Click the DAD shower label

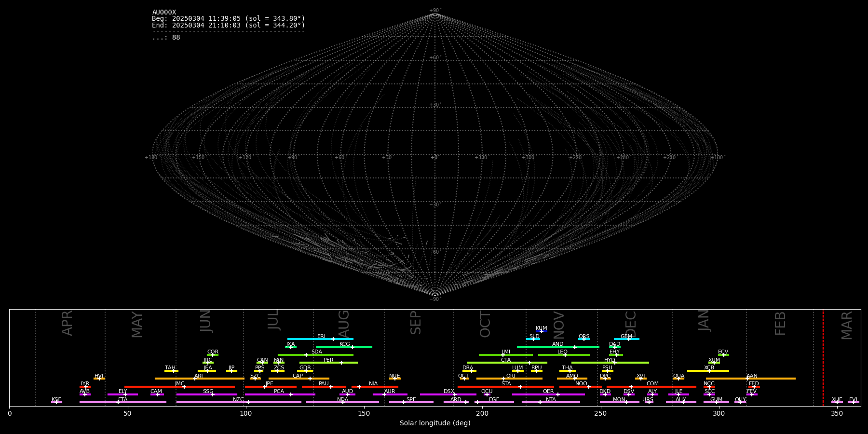pyautogui.click(x=614, y=344)
